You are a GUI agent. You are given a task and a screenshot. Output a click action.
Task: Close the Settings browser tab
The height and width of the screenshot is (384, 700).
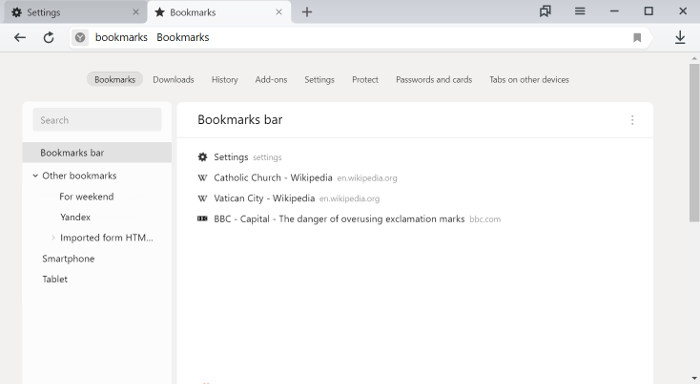[136, 12]
